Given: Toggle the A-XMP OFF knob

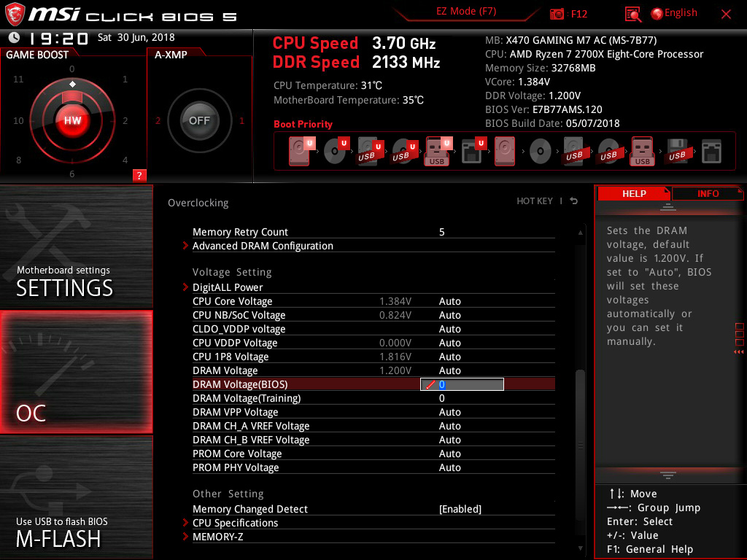Looking at the screenshot, I should coord(199,120).
